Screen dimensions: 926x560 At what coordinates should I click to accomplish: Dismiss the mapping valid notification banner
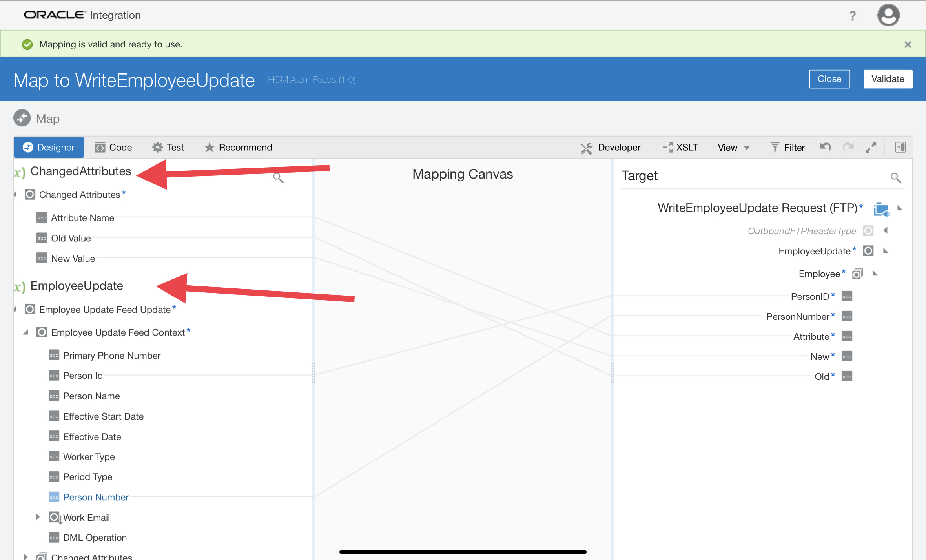908,44
